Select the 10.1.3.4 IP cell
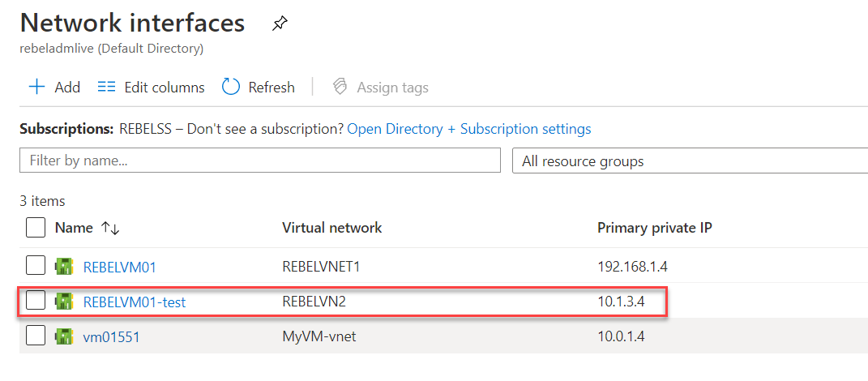Screen dimensions: 868x381 pos(621,302)
